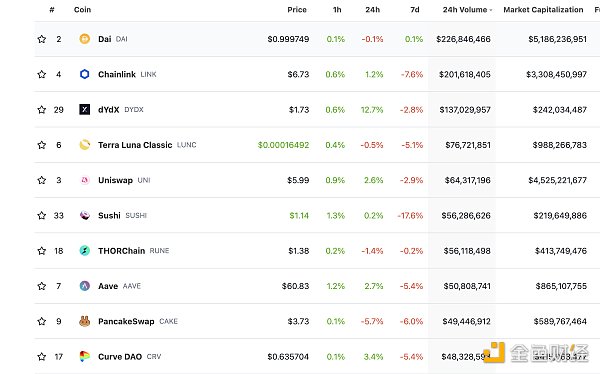600x374 pixels.
Task: Click the Chainlink hexagon logo icon
Action: click(85, 74)
